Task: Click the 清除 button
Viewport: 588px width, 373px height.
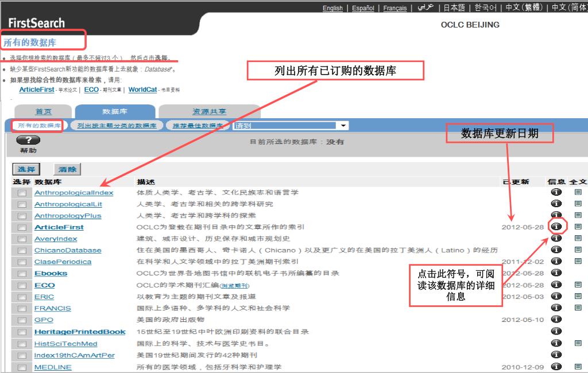Action: (67, 169)
